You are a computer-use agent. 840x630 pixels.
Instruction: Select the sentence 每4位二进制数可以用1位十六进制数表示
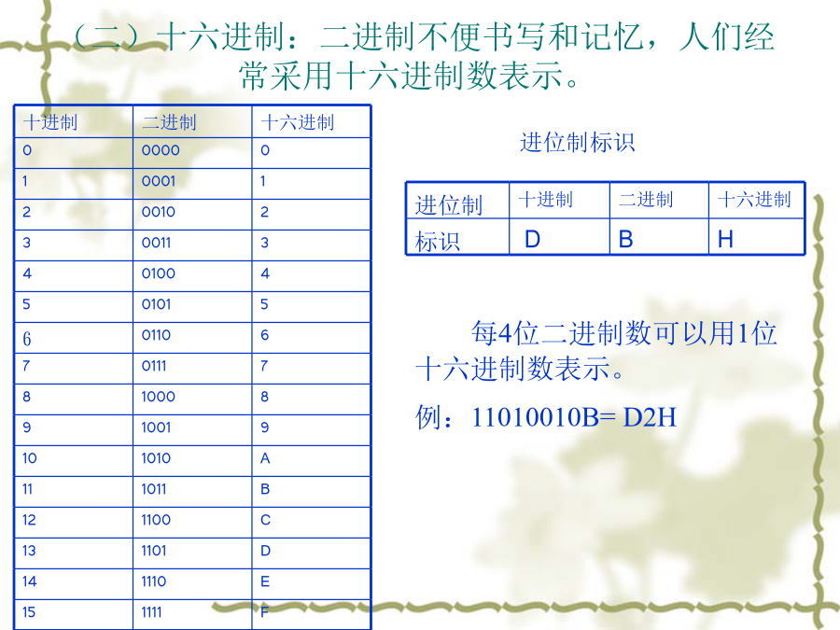[596, 351]
